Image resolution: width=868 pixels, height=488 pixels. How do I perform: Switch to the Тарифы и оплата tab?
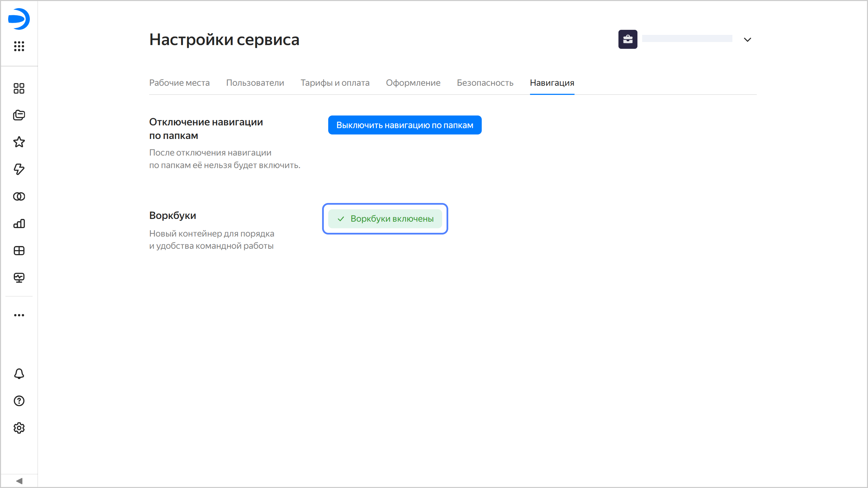tap(335, 83)
